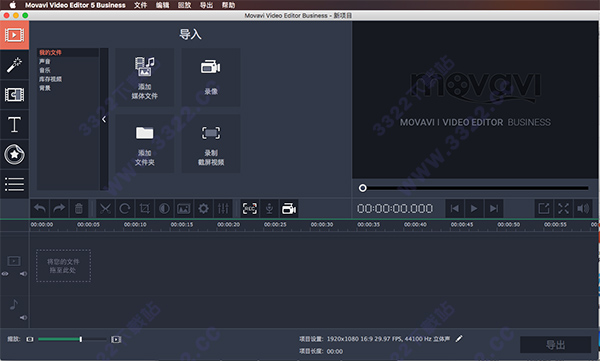
Task: Click the 录像 record video button
Action: (x=211, y=77)
